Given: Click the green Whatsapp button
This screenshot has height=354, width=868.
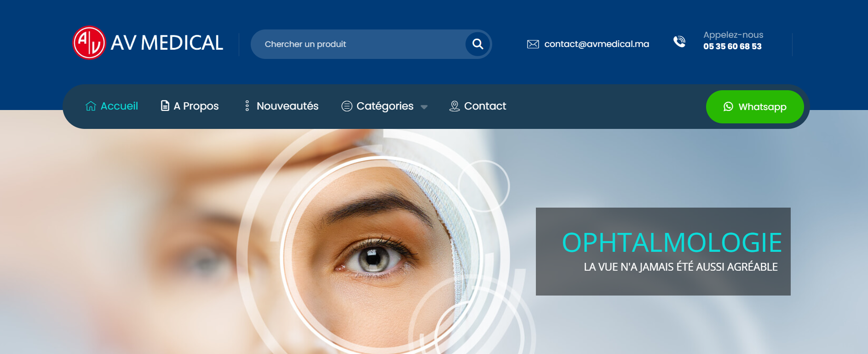Looking at the screenshot, I should 755,107.
